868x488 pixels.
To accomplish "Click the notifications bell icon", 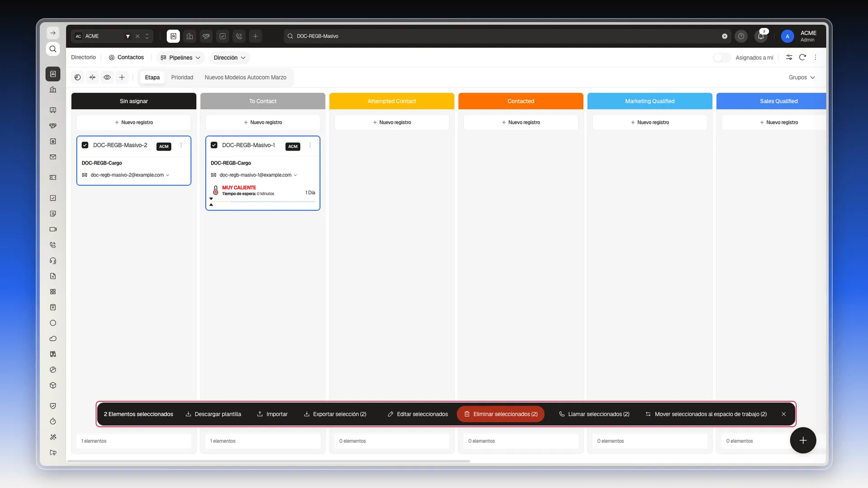I will click(x=761, y=36).
